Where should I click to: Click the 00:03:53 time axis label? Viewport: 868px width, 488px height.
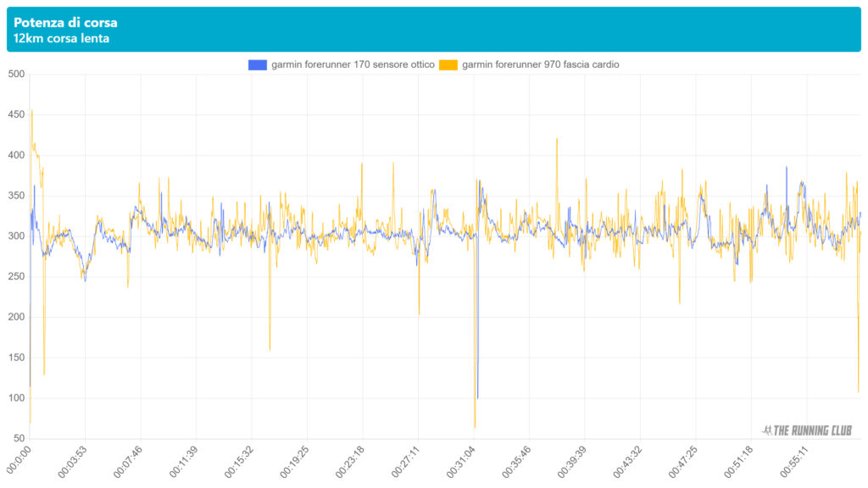coord(73,462)
